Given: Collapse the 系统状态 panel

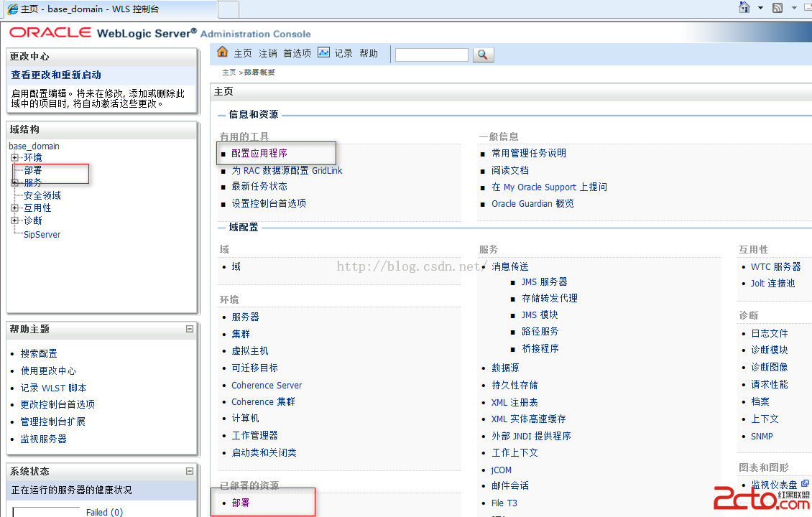Looking at the screenshot, I should coord(190,471).
